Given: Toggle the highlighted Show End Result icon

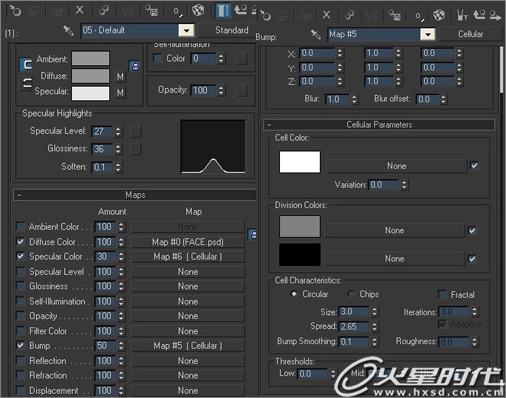Looking at the screenshot, I should click(223, 10).
